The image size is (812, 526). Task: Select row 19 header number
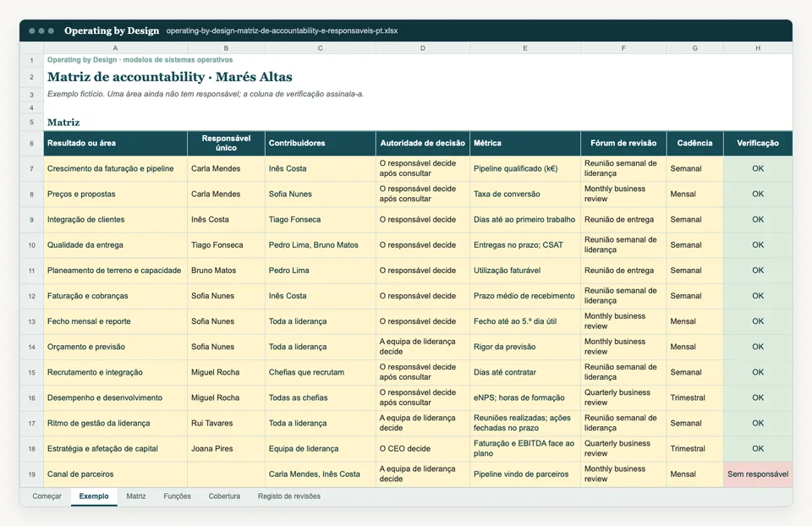click(31, 474)
